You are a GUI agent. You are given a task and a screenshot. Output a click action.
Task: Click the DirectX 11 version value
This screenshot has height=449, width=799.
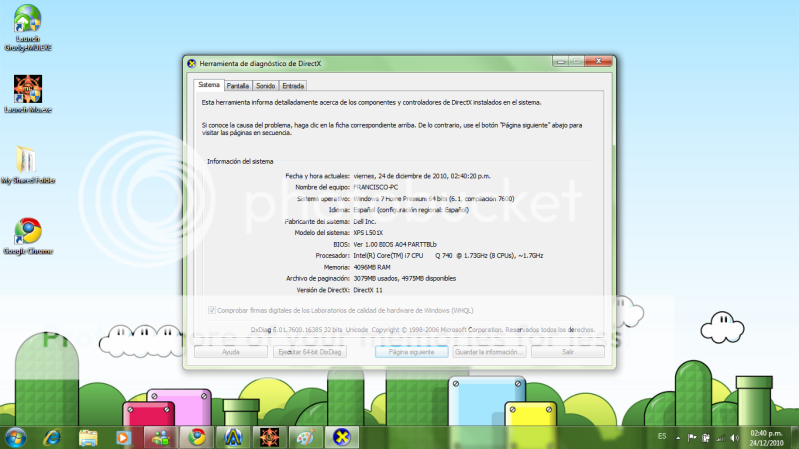368,290
